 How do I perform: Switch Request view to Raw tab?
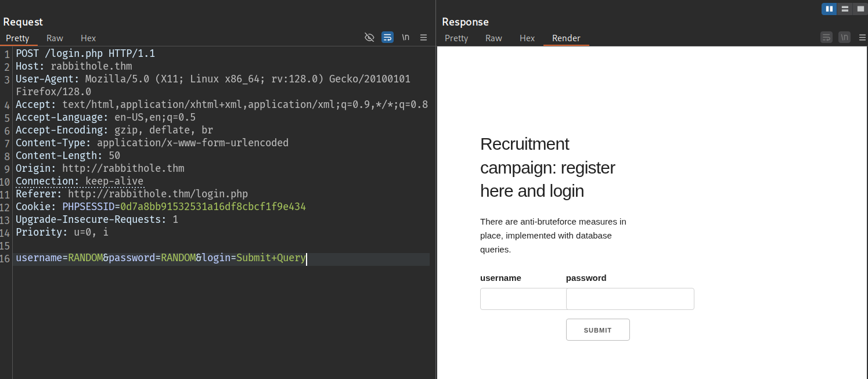(x=55, y=38)
